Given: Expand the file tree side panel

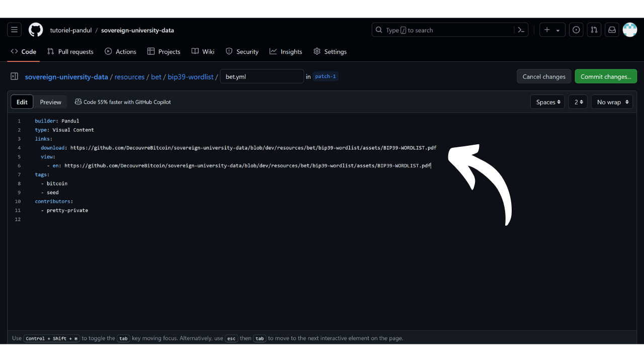Looking at the screenshot, I should pyautogui.click(x=15, y=76).
